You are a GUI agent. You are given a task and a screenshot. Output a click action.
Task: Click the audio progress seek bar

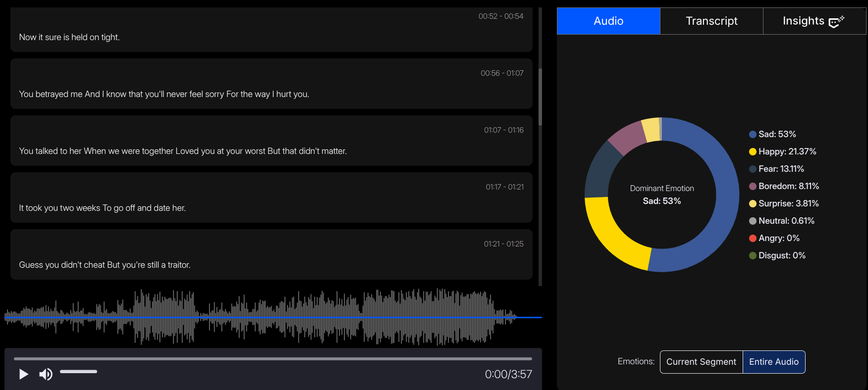click(x=272, y=359)
